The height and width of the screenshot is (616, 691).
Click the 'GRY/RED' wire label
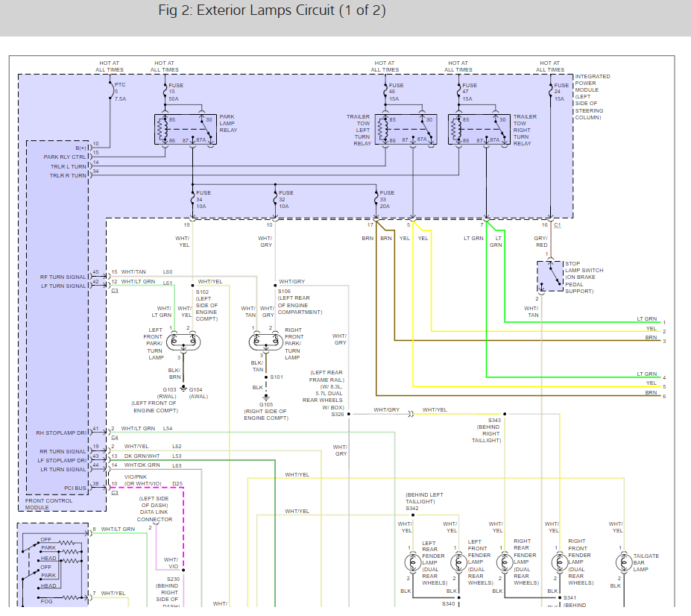540,241
